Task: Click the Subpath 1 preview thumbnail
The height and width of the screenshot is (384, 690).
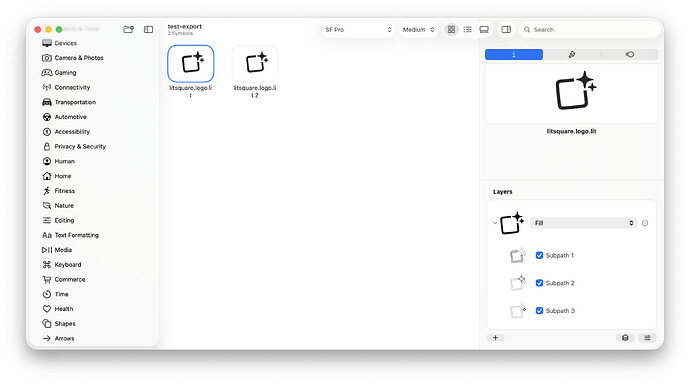Action: [x=518, y=255]
